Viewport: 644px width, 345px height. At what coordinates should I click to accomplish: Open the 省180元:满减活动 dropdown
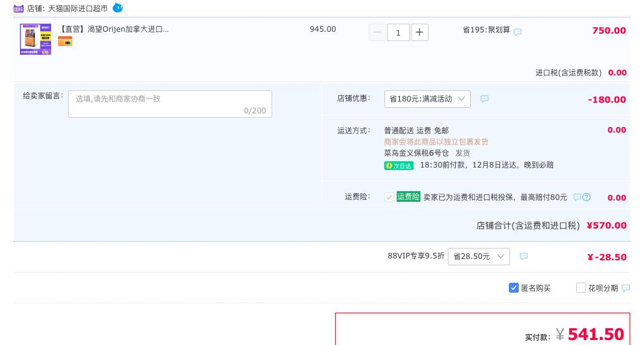point(427,99)
